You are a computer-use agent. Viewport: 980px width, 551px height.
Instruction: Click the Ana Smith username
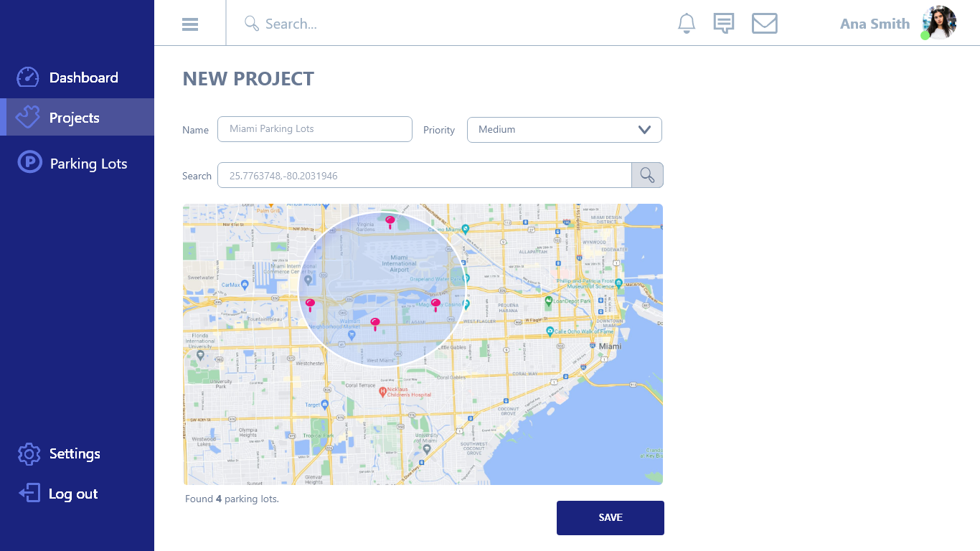[875, 24]
